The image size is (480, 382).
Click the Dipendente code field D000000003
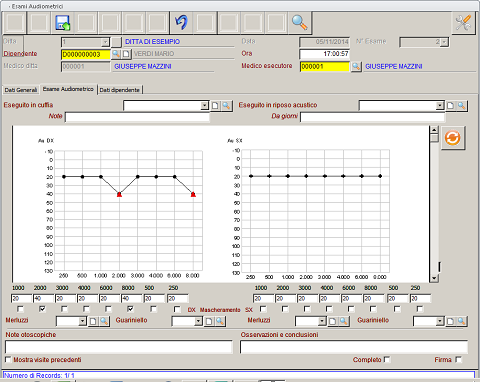[x=86, y=54]
